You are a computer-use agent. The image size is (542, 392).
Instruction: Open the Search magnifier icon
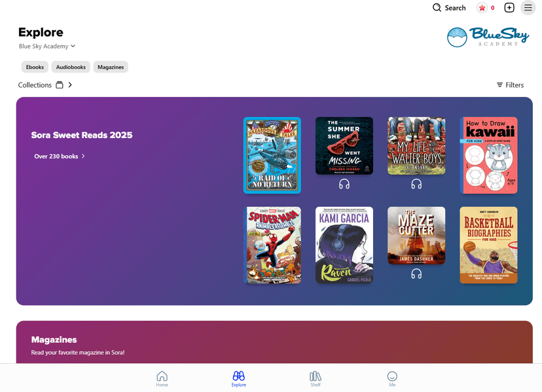[437, 8]
